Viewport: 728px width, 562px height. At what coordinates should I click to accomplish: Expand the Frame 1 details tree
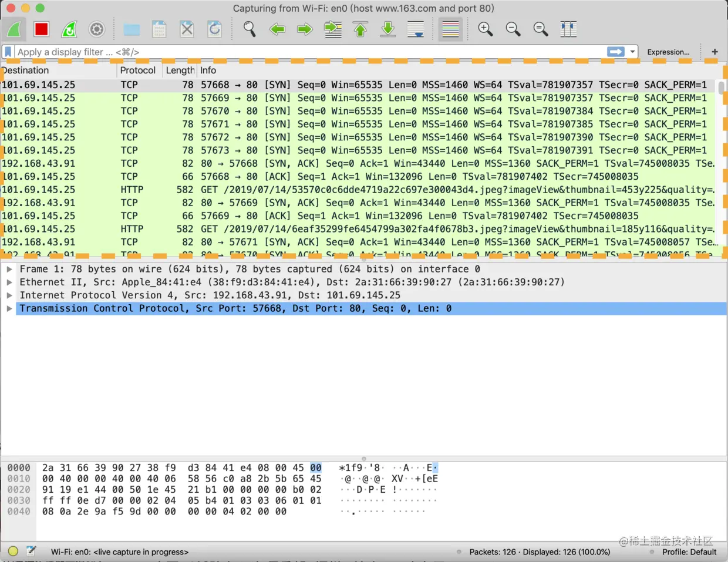click(9, 269)
